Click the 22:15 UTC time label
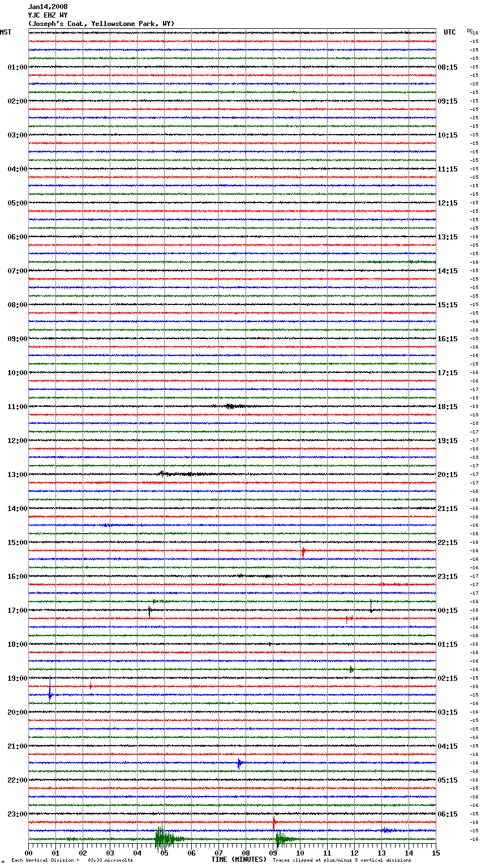The height and width of the screenshot is (868, 481). 448,543
